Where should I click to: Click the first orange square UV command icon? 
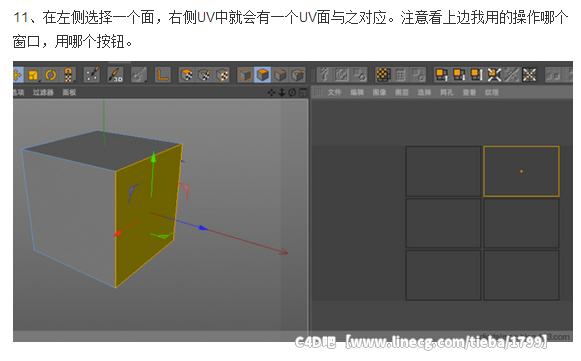(x=442, y=75)
